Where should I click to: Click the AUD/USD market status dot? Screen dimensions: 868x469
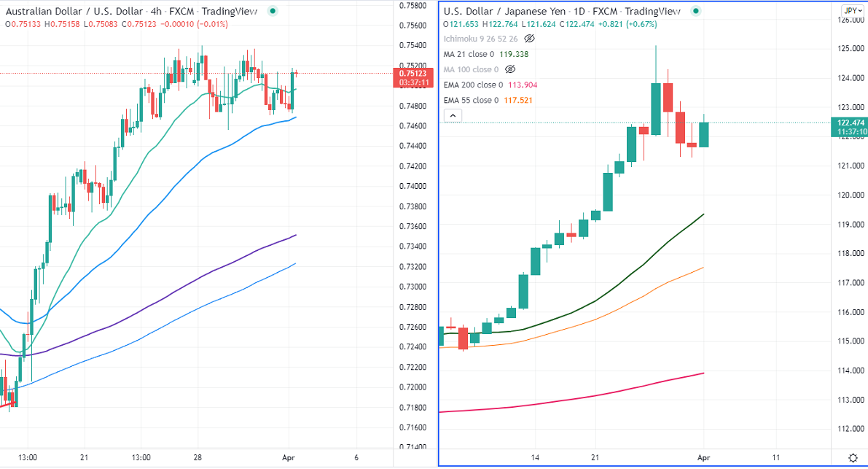tap(273, 11)
